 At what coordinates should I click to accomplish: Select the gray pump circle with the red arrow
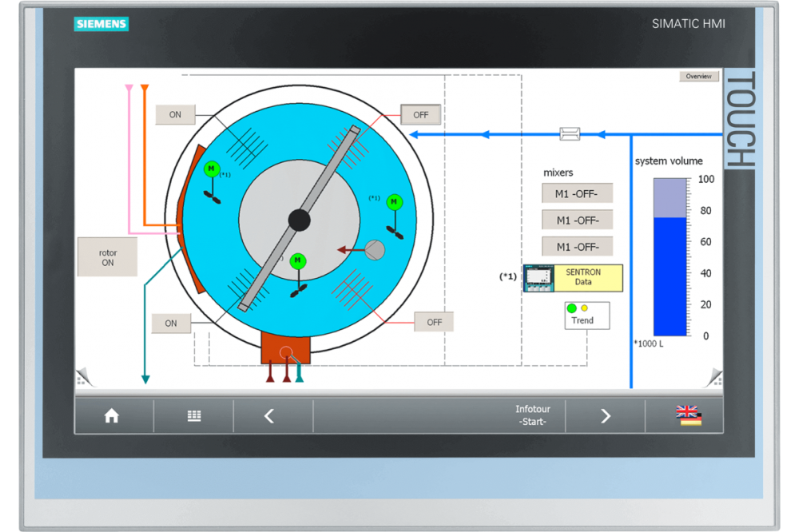coord(374,250)
